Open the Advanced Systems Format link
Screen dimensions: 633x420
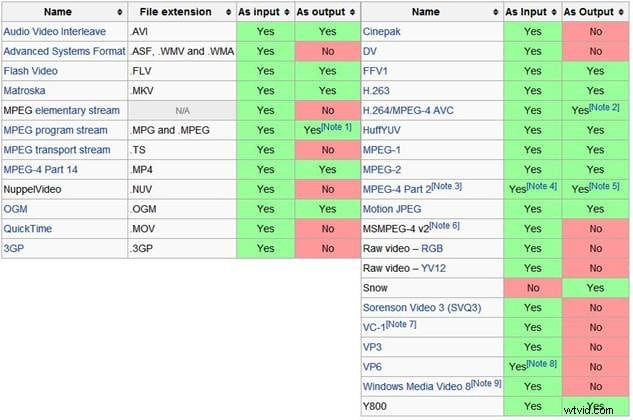[61, 52]
